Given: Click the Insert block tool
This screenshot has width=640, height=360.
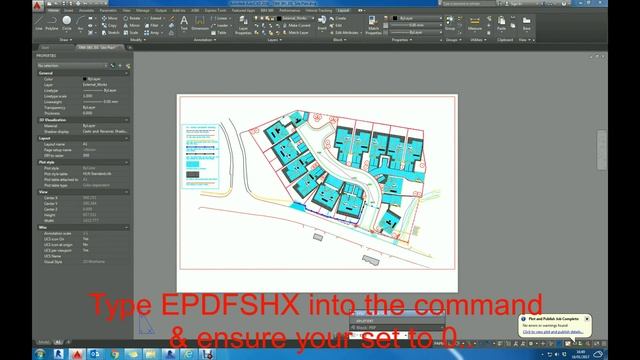Looking at the screenshot, I should [x=322, y=22].
